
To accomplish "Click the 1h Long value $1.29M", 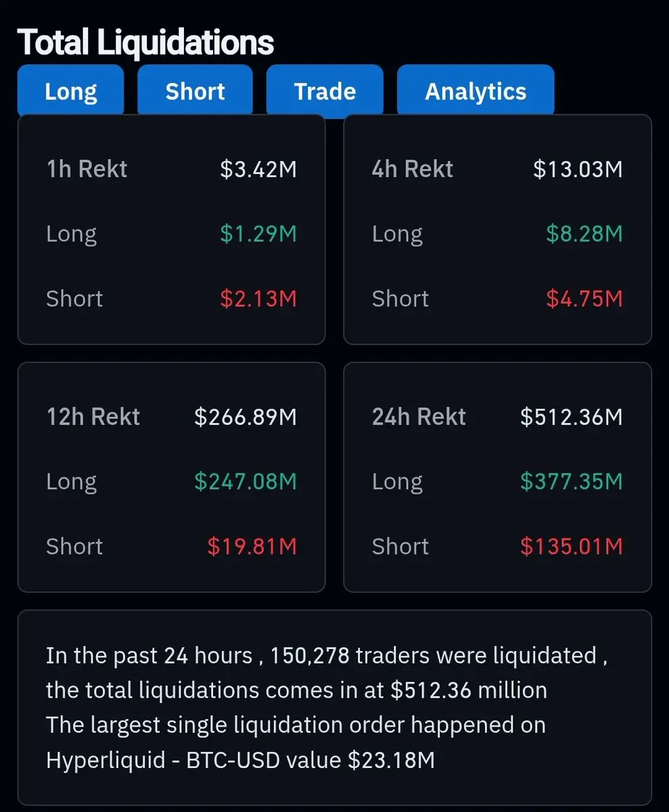I will pyautogui.click(x=258, y=234).
